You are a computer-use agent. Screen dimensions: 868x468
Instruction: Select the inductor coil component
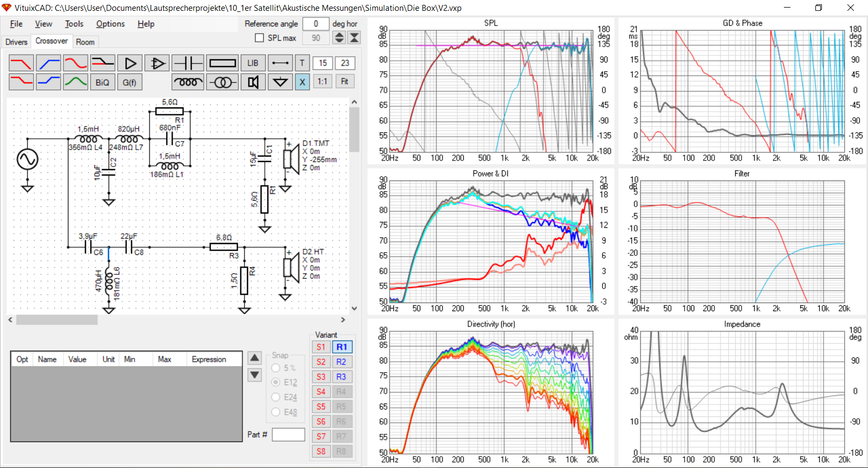coord(188,82)
